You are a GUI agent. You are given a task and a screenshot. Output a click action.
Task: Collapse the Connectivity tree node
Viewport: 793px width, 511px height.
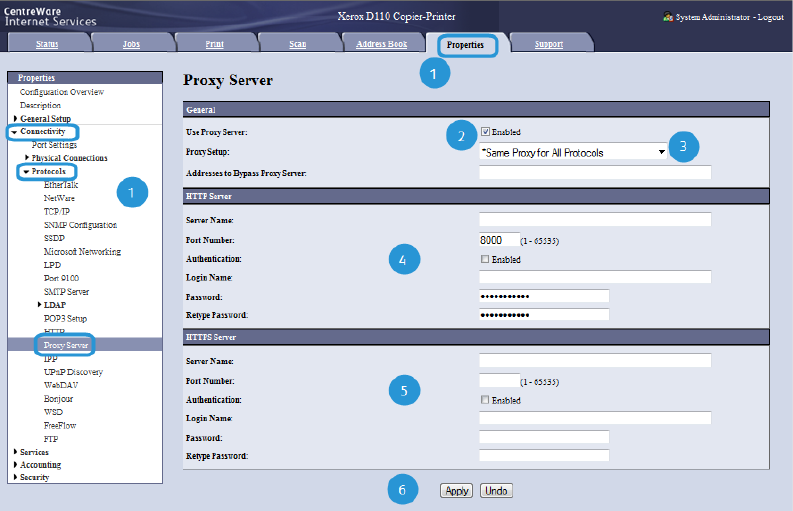tap(14, 132)
